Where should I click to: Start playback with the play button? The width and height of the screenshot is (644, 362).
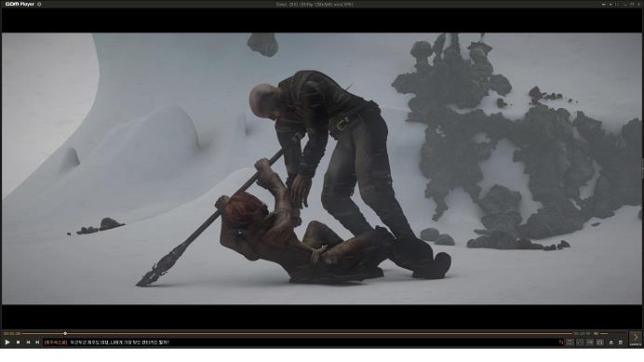click(x=7, y=342)
